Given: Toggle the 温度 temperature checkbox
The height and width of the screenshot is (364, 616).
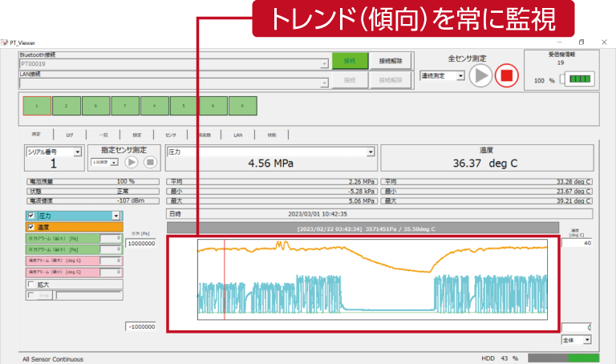Looking at the screenshot, I should coord(31,227).
